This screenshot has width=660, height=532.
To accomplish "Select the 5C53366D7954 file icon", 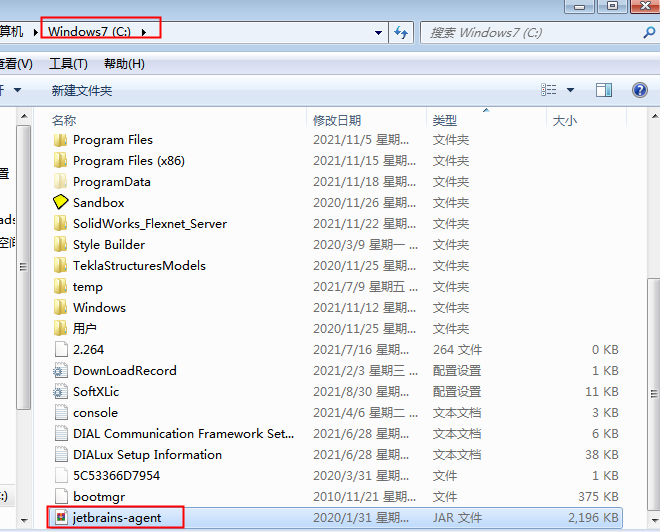I will (61, 476).
